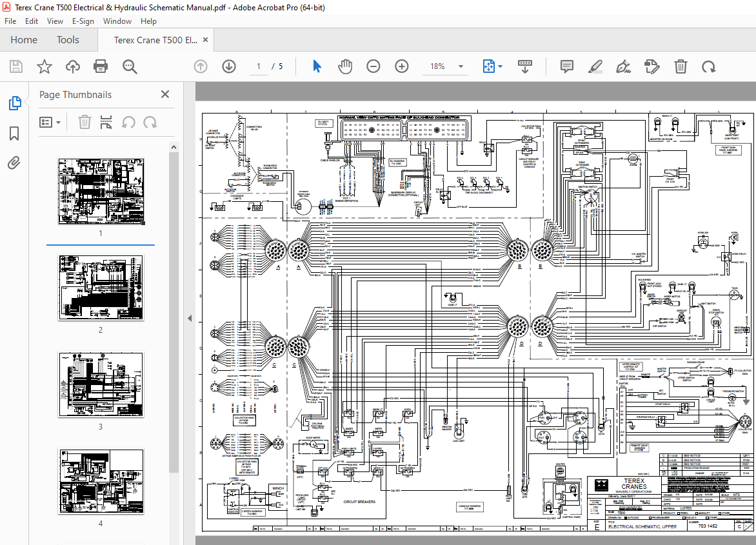756x545 pixels.
Task: Collapse the navigation pane side arrow
Action: pyautogui.click(x=190, y=318)
